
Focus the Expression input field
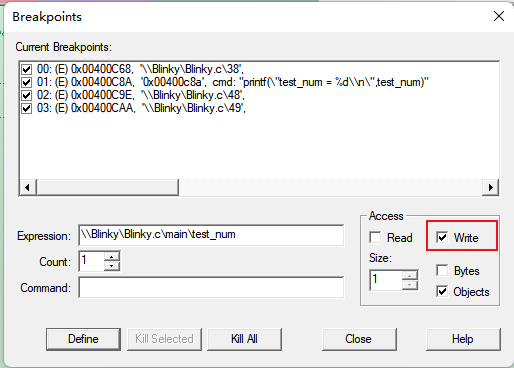pos(211,235)
